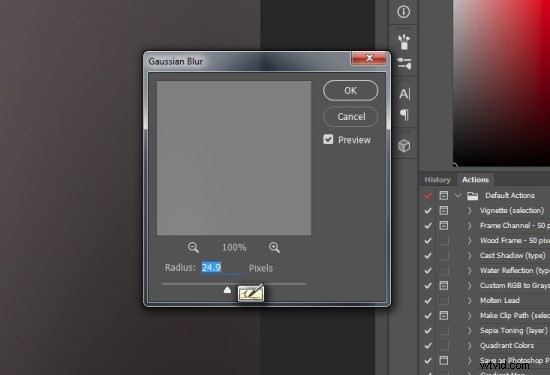Image resolution: width=550 pixels, height=375 pixels.
Task: Toggle checkmark for Sepia Toning (layer)
Action: 428,331
